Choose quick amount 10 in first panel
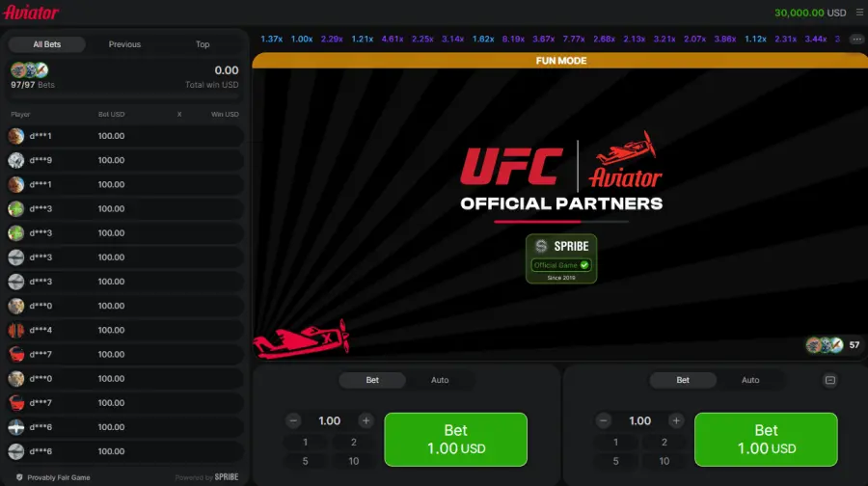This screenshot has width=868, height=486. point(354,461)
